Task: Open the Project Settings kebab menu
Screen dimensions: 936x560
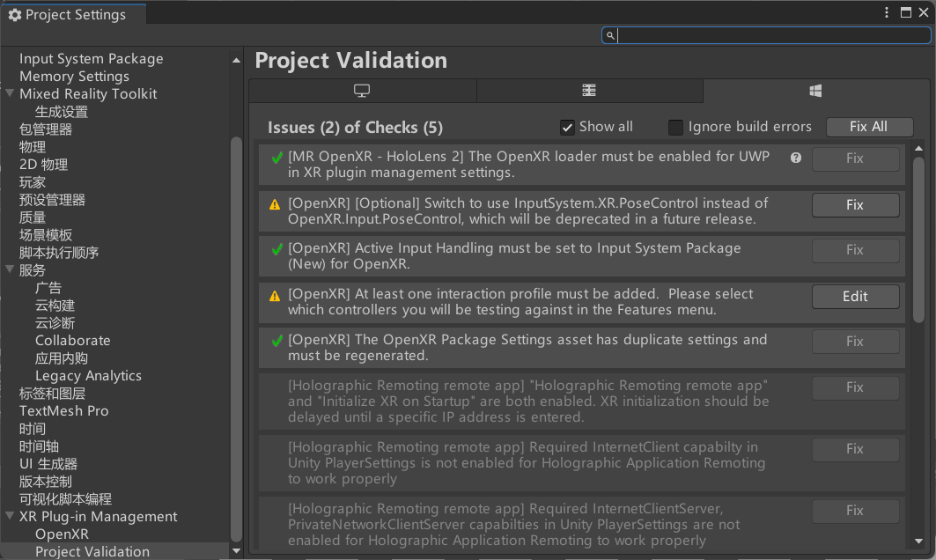Action: pyautogui.click(x=888, y=13)
